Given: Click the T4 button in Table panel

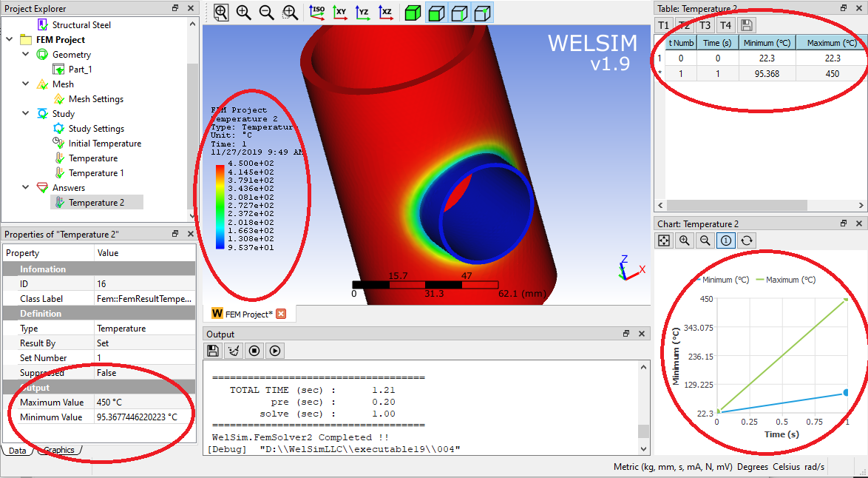Looking at the screenshot, I should tap(725, 25).
